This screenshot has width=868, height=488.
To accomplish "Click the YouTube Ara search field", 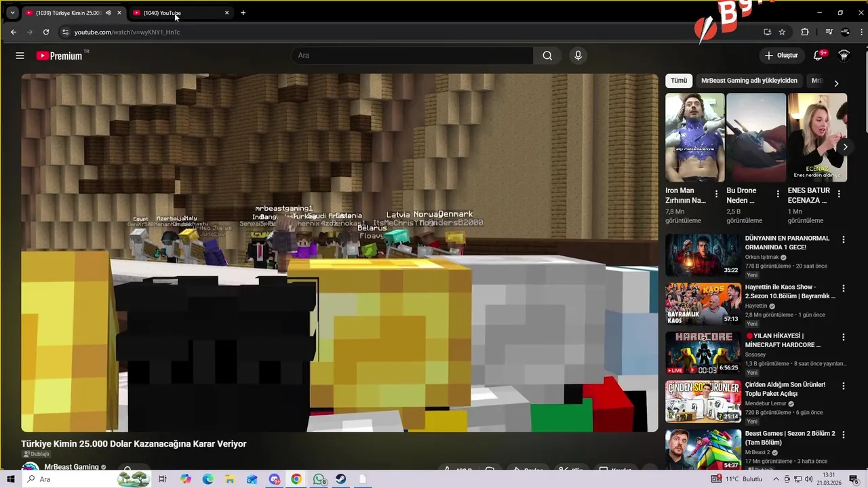I will point(412,56).
